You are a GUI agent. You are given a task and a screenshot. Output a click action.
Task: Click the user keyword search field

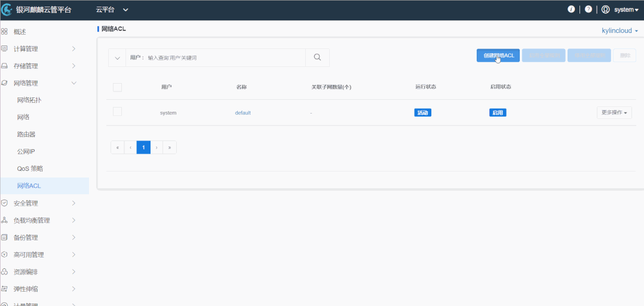pyautogui.click(x=224, y=57)
